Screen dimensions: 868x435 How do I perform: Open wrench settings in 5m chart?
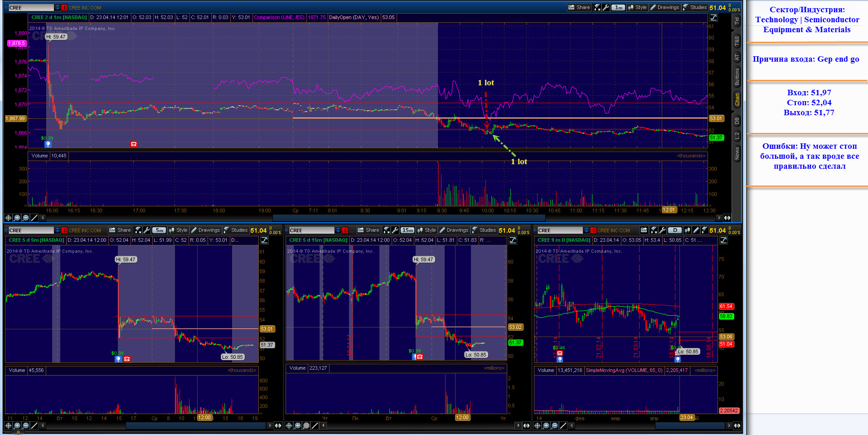point(147,230)
